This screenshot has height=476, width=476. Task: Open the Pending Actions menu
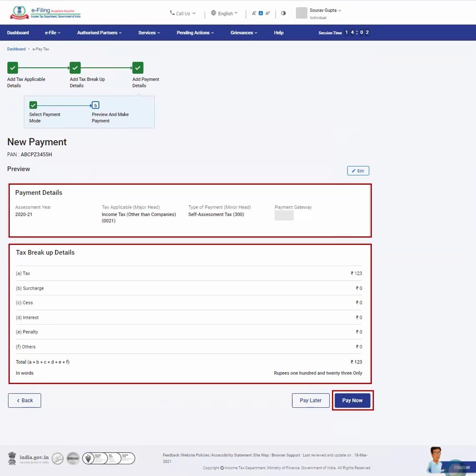coord(195,33)
